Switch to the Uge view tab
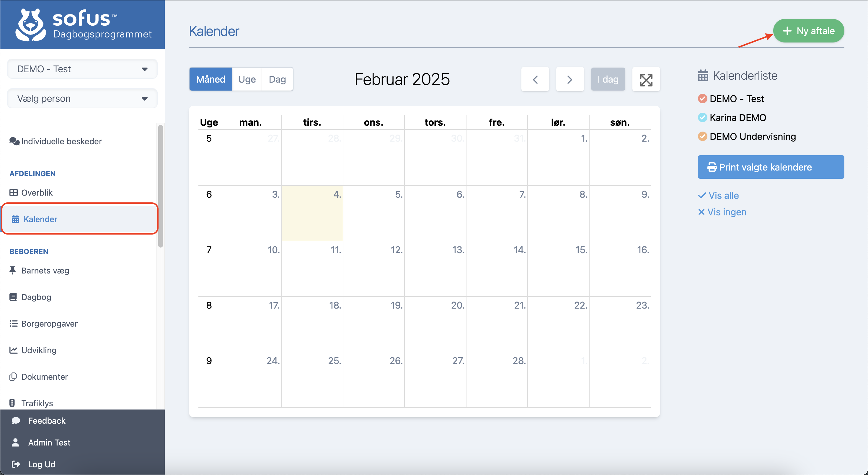This screenshot has width=868, height=475. point(247,79)
